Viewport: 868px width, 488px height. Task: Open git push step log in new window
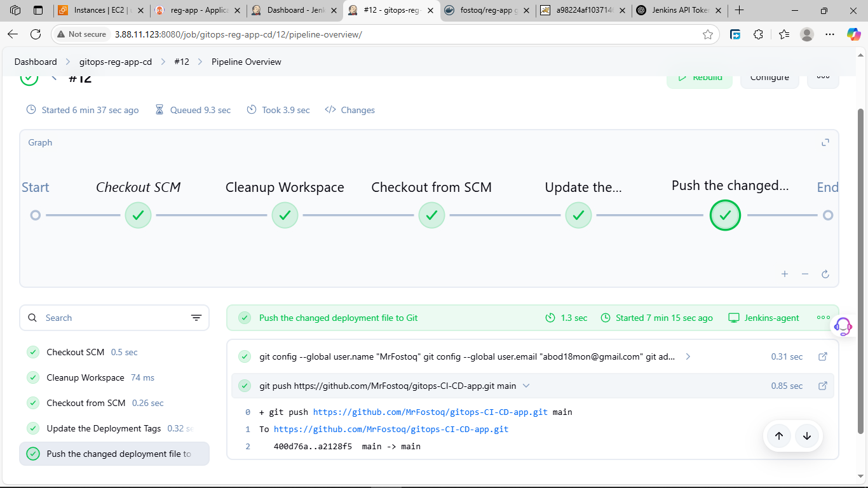tap(823, 386)
